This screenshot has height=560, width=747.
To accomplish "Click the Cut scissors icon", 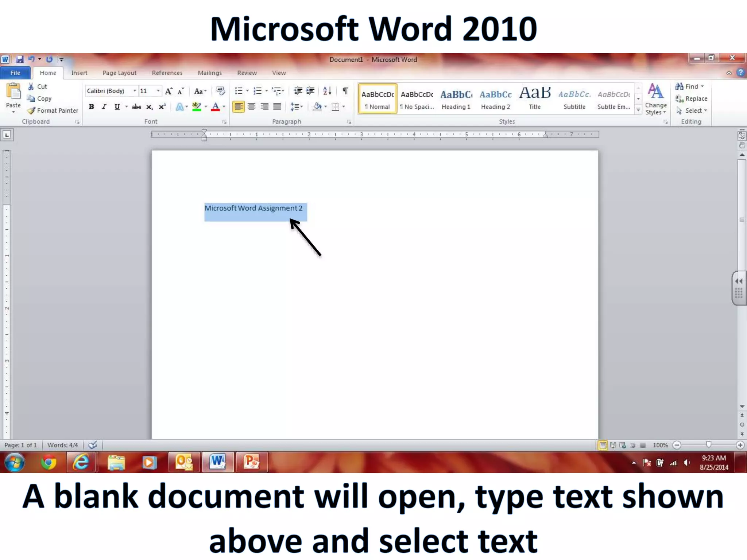I will click(x=31, y=86).
